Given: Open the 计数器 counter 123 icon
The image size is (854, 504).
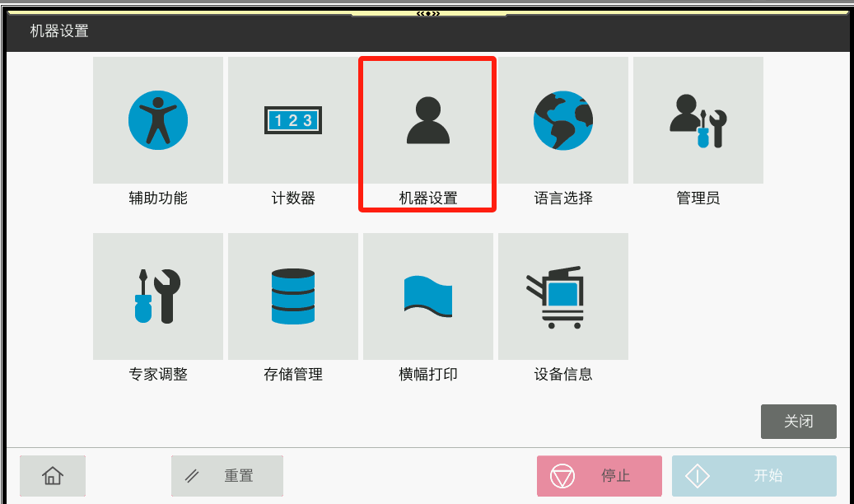Looking at the screenshot, I should click(x=293, y=120).
